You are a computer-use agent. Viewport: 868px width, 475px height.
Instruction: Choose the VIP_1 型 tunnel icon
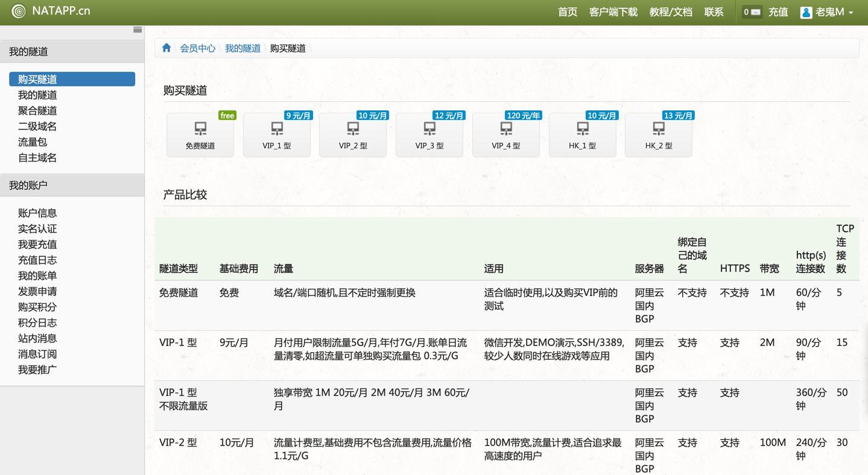click(277, 135)
